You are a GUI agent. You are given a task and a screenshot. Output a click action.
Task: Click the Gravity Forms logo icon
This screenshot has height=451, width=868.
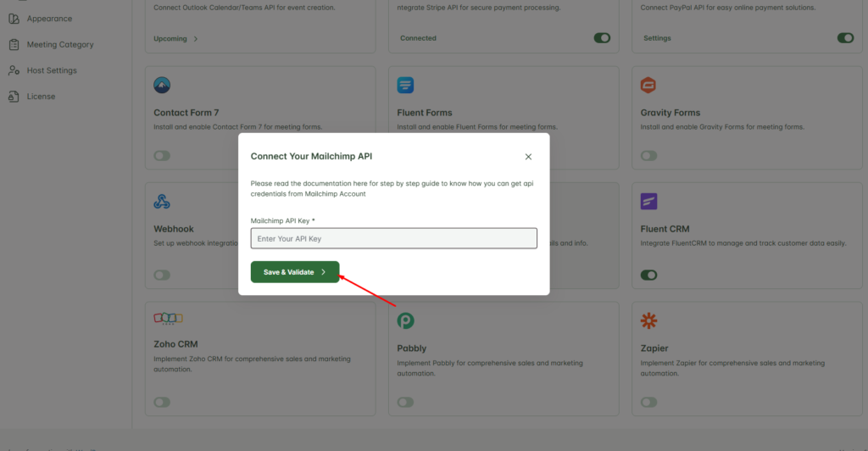(x=648, y=86)
